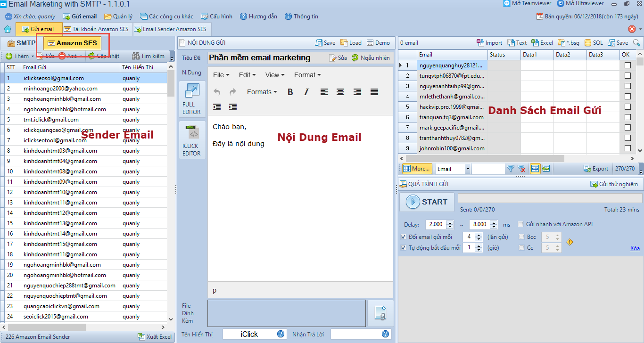Click the bold B formatting icon
Viewport: 644px width, 343px height.
[x=290, y=92]
